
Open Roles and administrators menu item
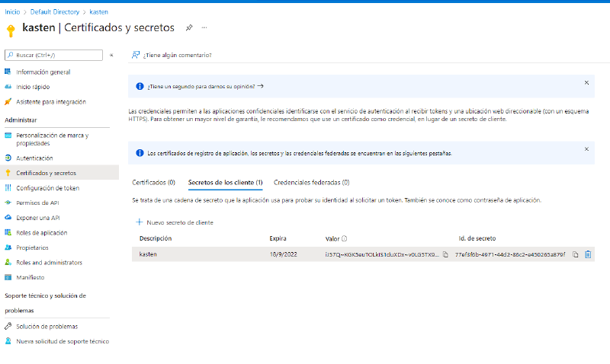[50, 263]
